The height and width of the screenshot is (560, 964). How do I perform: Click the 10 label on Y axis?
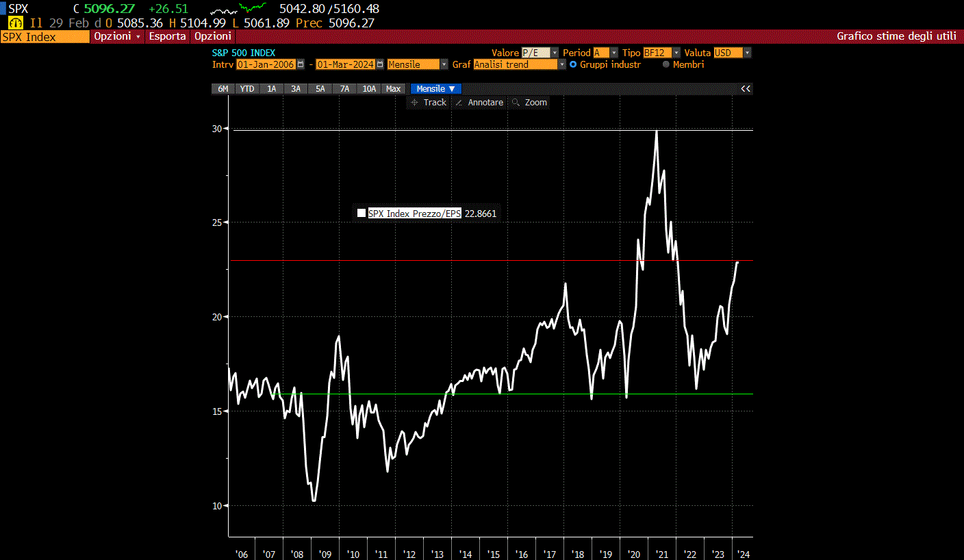coord(217,506)
